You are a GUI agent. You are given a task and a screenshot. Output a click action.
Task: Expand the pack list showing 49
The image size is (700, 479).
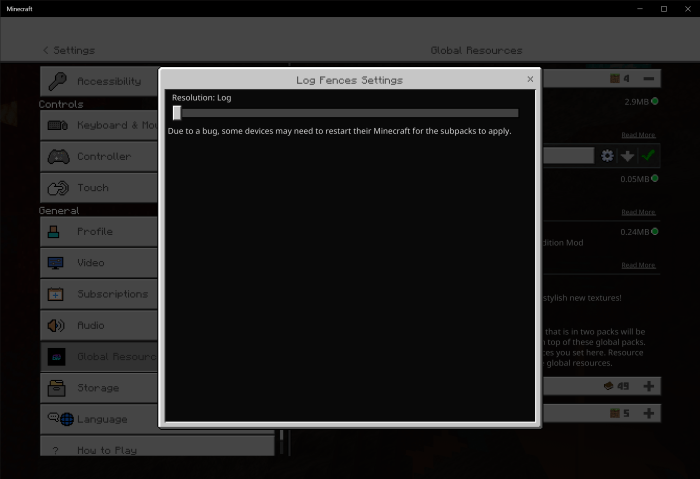pyautogui.click(x=649, y=386)
